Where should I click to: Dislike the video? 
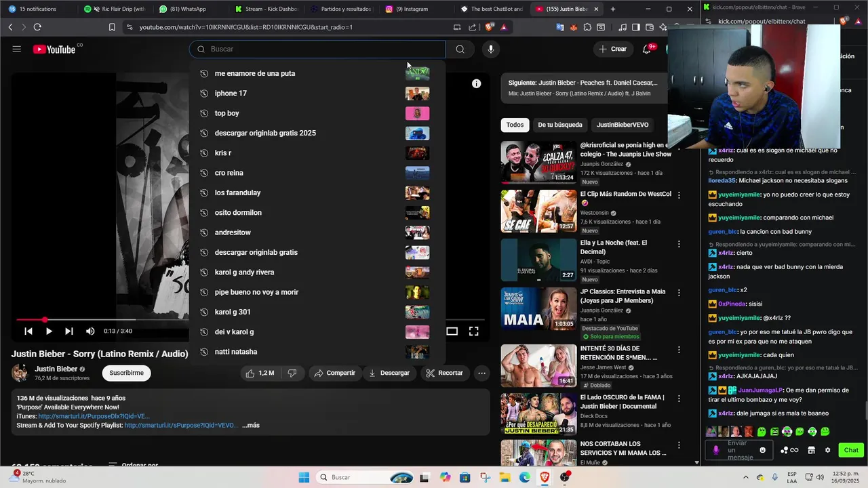pyautogui.click(x=292, y=373)
